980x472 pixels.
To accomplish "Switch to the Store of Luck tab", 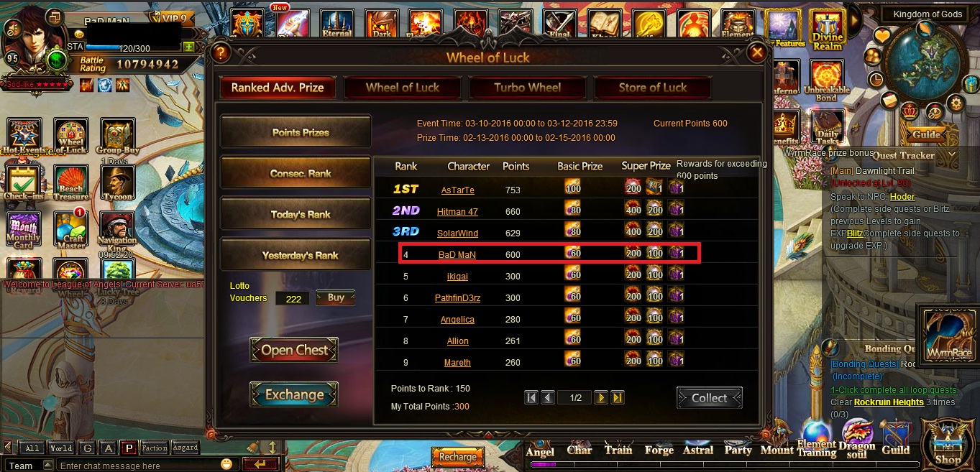I will (653, 88).
